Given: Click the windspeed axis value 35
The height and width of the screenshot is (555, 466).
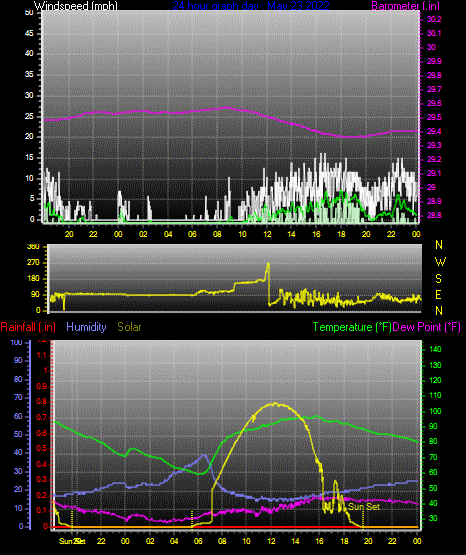Looking at the screenshot, I should tap(29, 75).
